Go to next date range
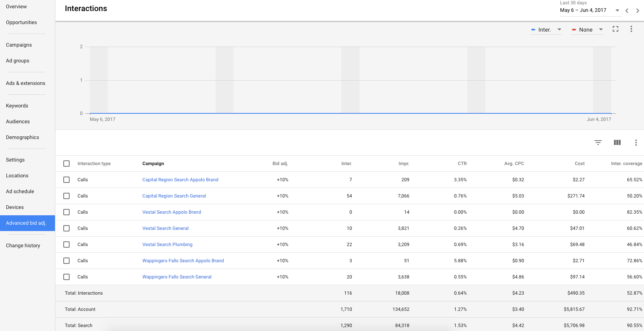The image size is (644, 331). click(x=637, y=11)
